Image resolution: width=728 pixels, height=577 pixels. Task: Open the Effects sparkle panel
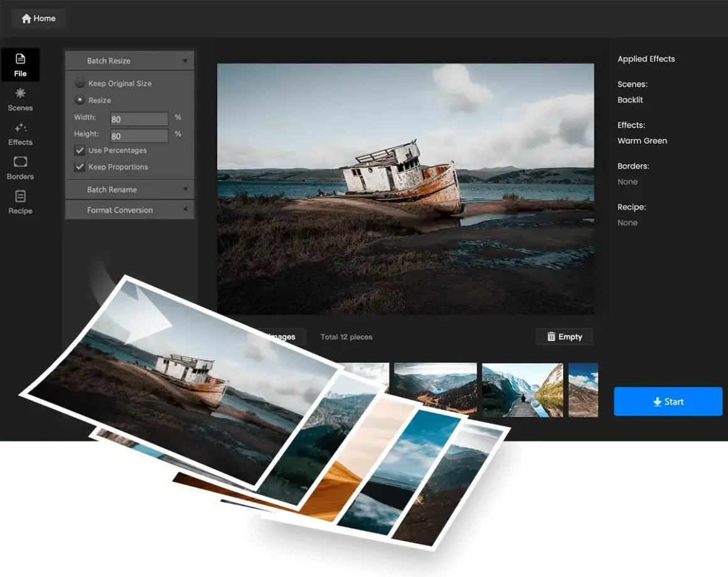[x=20, y=134]
